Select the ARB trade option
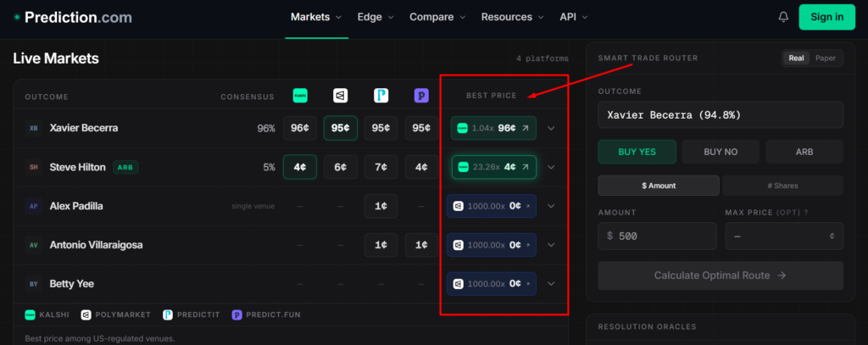868x345 pixels. click(x=804, y=152)
